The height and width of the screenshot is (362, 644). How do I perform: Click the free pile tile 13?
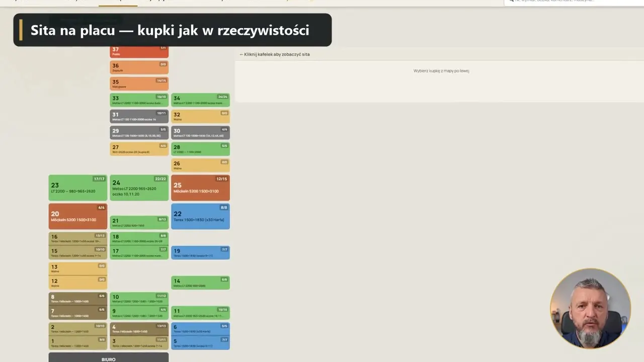coord(77,268)
